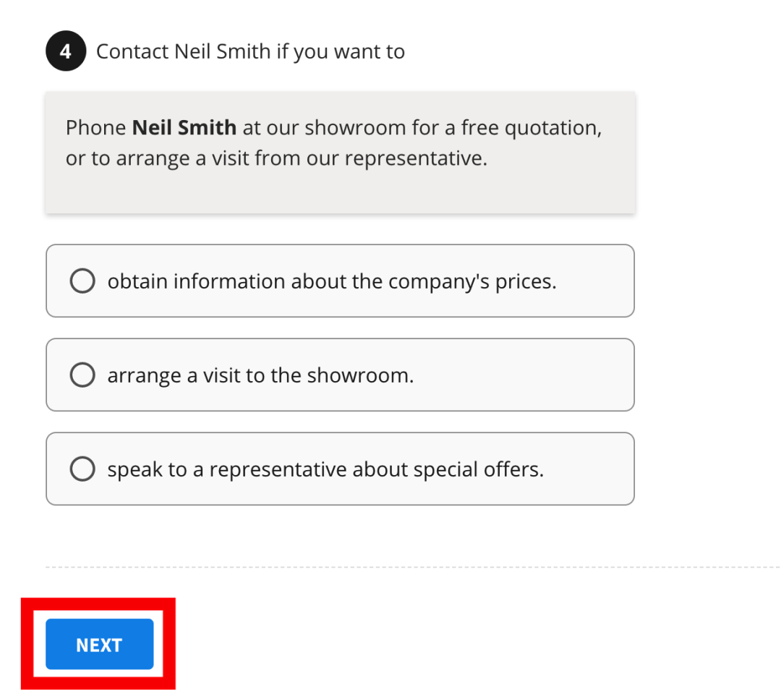Click the black question number 4 badge

[x=66, y=52]
